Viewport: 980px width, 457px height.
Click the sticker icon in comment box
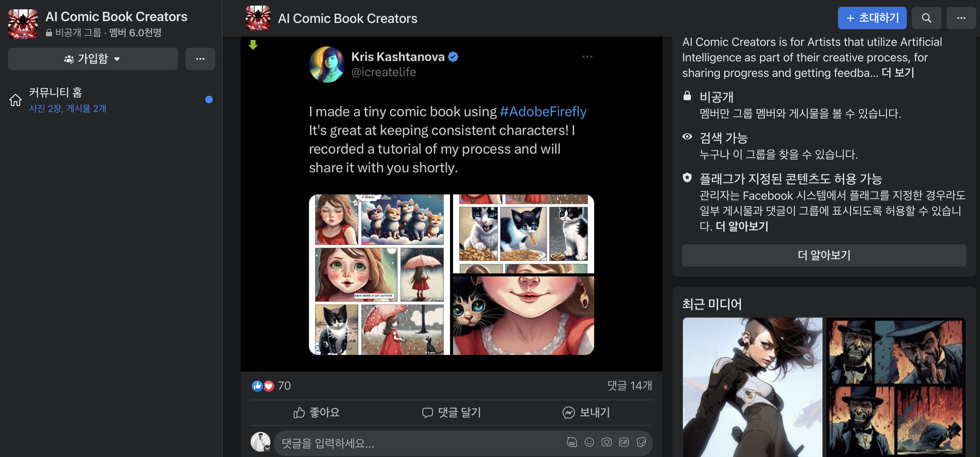click(x=641, y=442)
